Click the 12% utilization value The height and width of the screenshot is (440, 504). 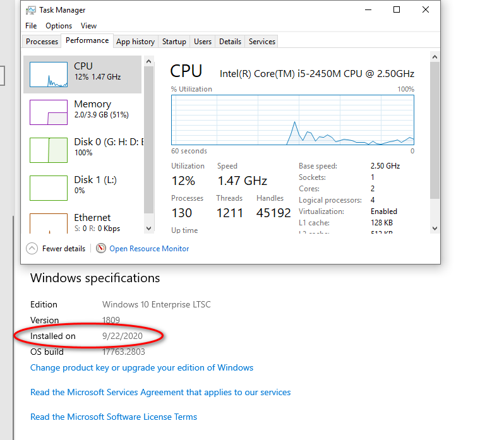(183, 181)
